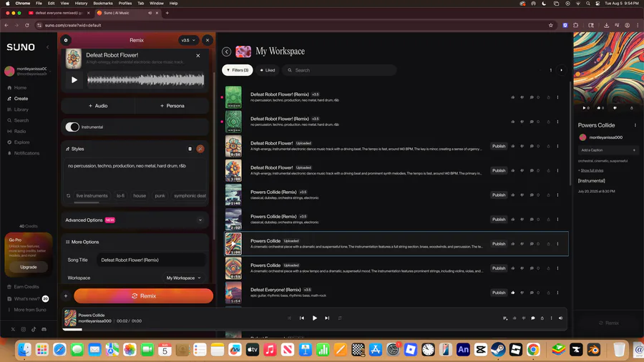Seek on the player progress bar
The width and height of the screenshot is (644, 362).
pos(315,330)
